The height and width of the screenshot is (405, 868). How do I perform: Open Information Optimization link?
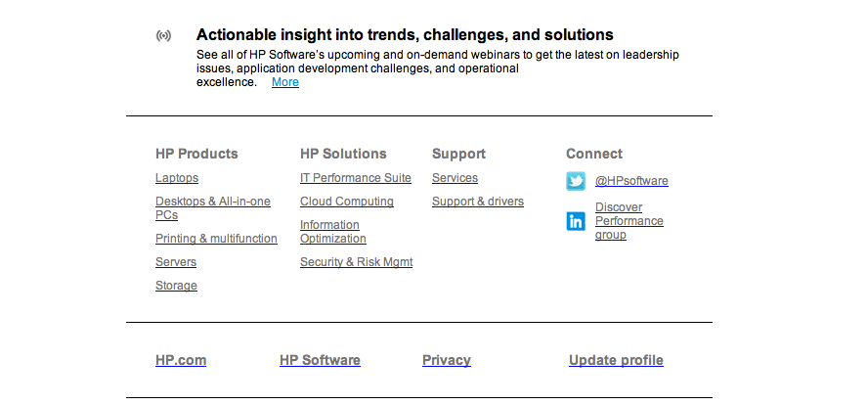333,232
